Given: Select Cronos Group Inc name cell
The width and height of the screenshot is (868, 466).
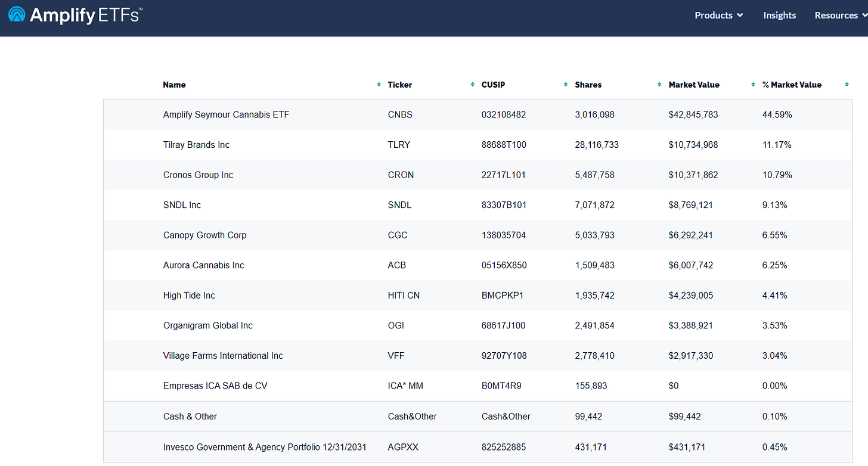Looking at the screenshot, I should tap(198, 175).
